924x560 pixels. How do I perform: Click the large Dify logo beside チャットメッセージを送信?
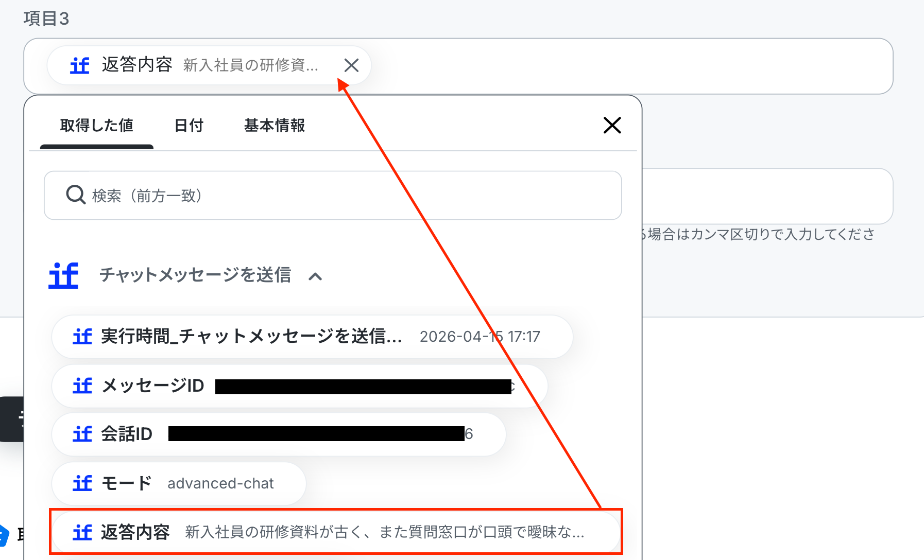click(63, 275)
